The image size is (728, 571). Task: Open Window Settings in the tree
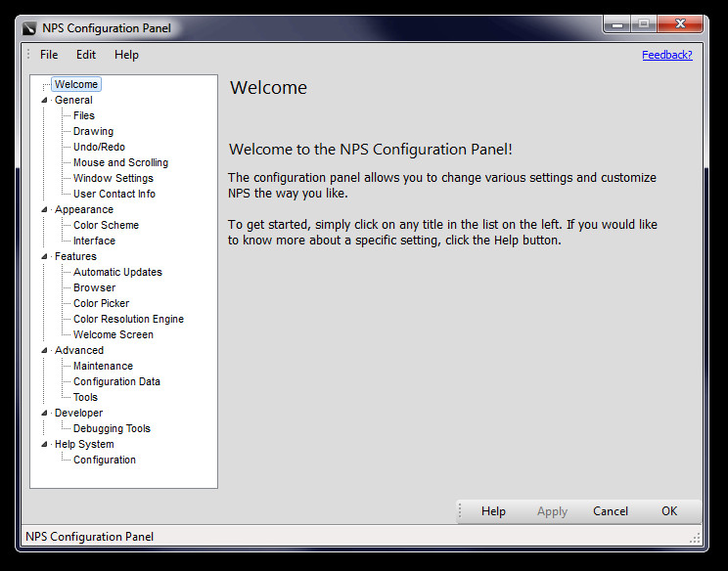pyautogui.click(x=113, y=178)
